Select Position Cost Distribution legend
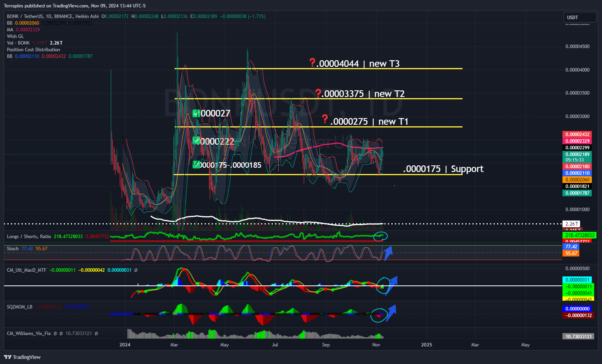This screenshot has height=364, width=602. pyautogui.click(x=34, y=50)
